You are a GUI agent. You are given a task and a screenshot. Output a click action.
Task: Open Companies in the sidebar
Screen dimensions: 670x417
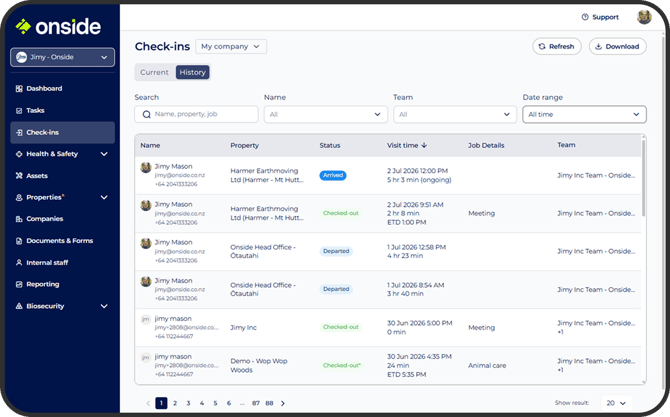(x=62, y=219)
